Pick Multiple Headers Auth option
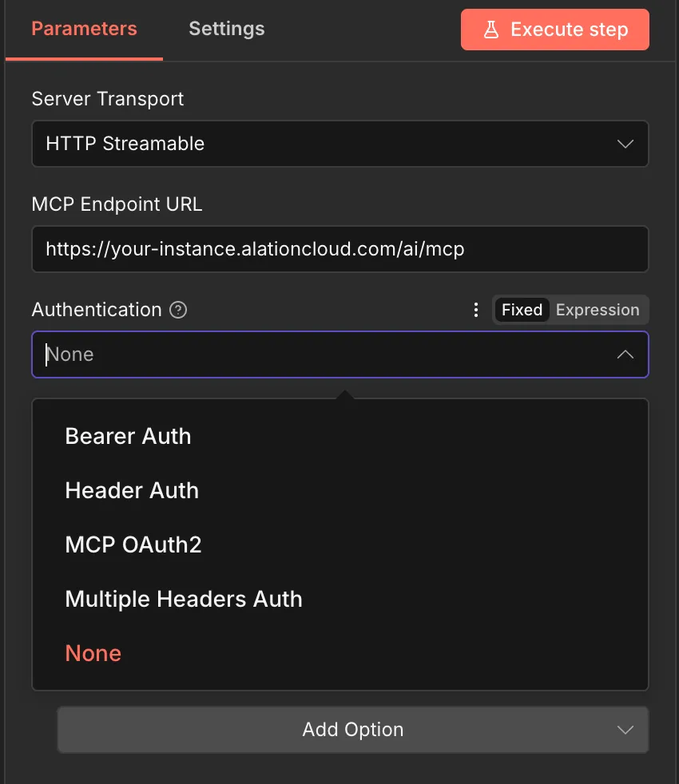Screen dimensions: 679x784 click(x=184, y=599)
